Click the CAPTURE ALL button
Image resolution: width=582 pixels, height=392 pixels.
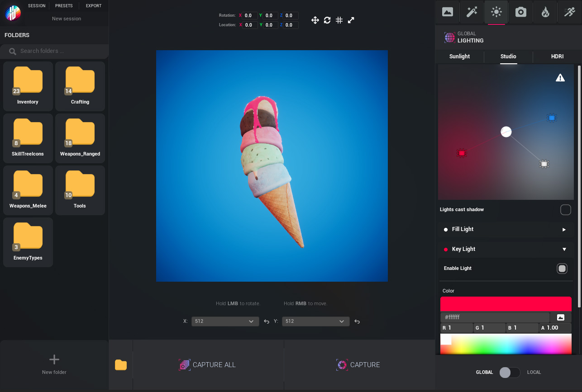point(208,365)
